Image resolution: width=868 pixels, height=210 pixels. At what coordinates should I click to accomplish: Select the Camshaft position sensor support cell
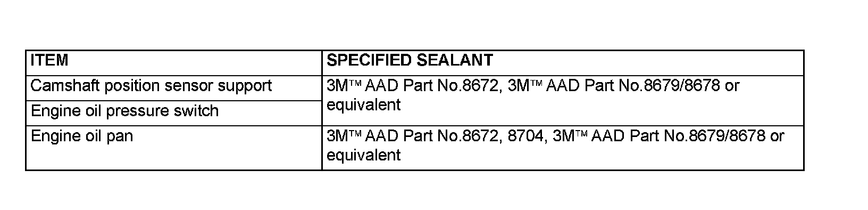173,88
